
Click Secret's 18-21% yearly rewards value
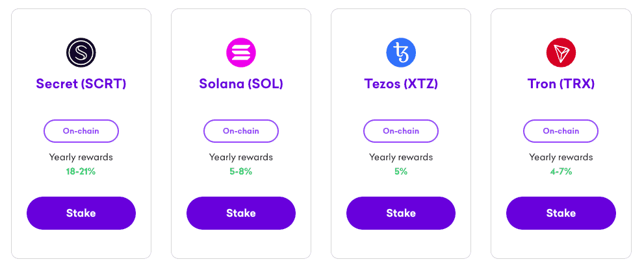click(x=81, y=172)
